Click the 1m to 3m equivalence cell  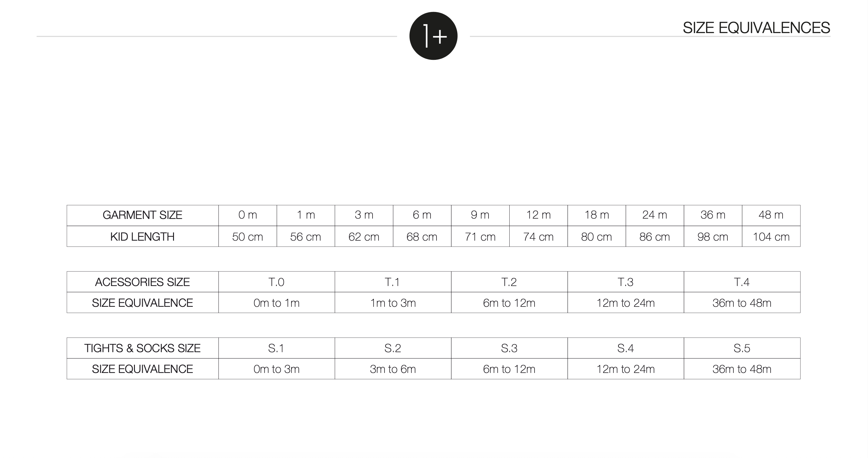coord(393,303)
